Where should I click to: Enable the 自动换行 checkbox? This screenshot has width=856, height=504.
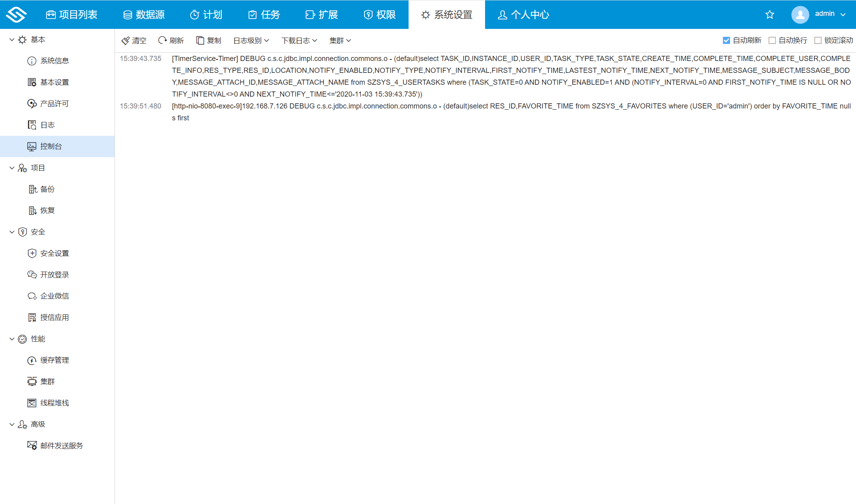point(772,40)
